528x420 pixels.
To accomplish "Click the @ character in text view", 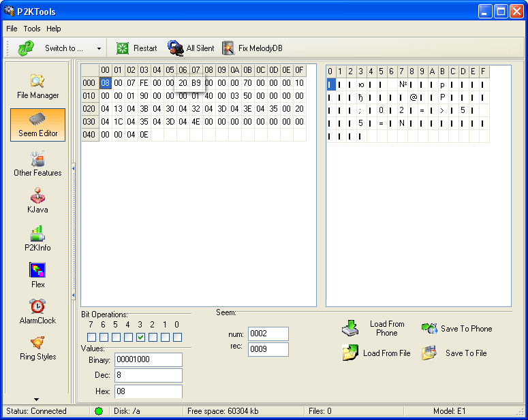I will pos(413,97).
